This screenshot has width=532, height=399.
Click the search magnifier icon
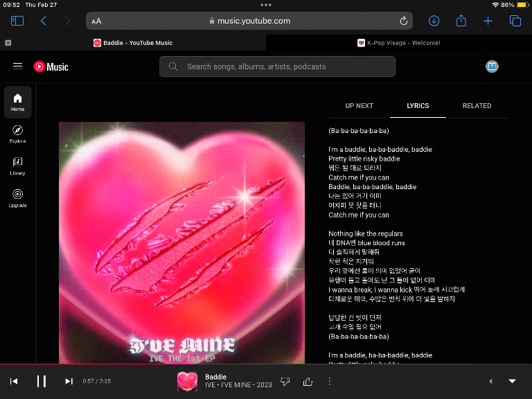(x=173, y=66)
